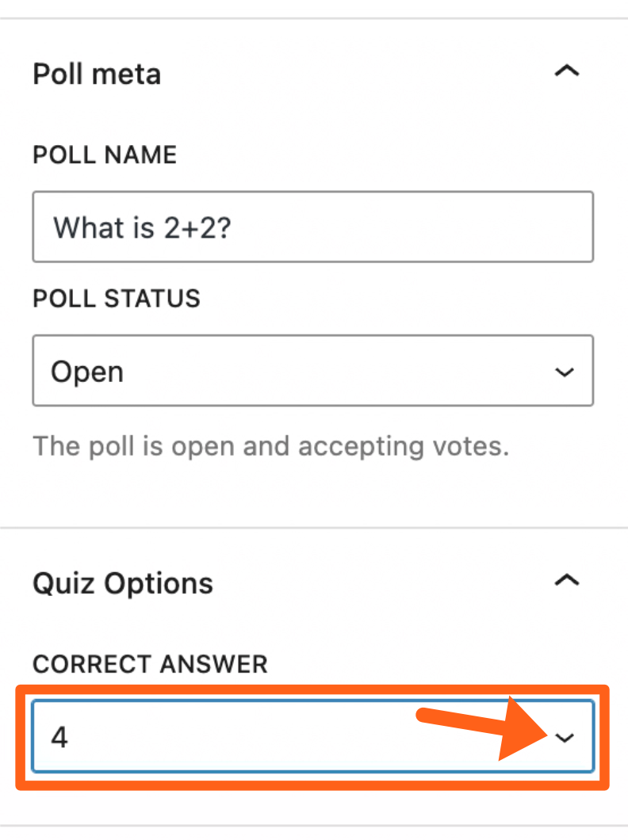This screenshot has height=840, width=628.
Task: Click the "4" correct answer value
Action: (x=59, y=738)
